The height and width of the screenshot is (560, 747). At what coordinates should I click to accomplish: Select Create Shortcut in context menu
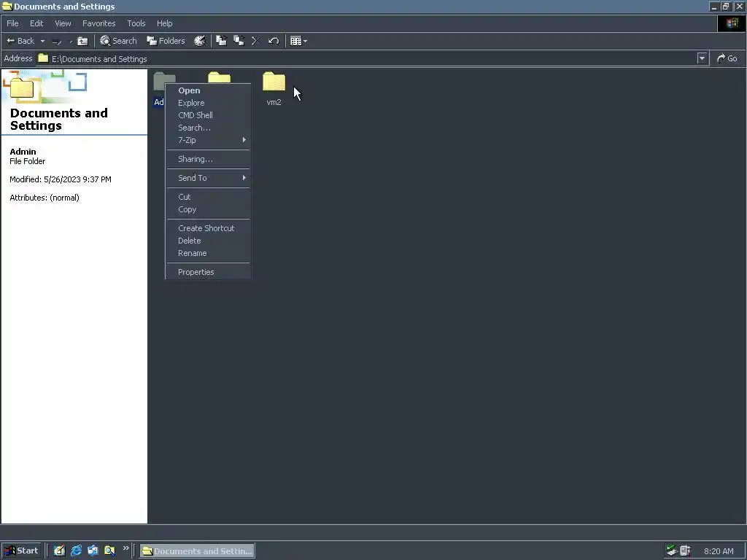(x=208, y=228)
